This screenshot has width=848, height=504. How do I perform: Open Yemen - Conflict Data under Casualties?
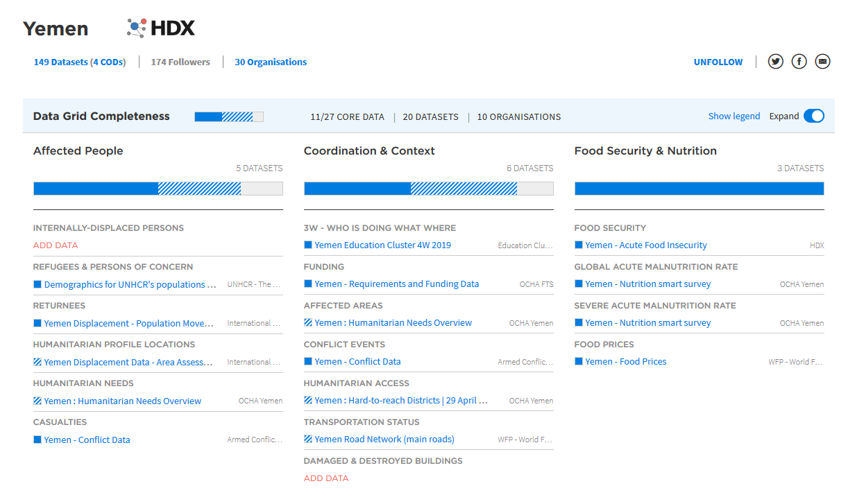click(x=87, y=440)
